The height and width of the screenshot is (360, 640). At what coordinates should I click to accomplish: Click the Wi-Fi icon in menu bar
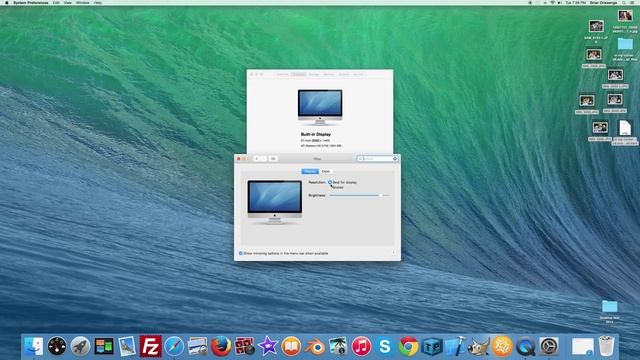[552, 2]
